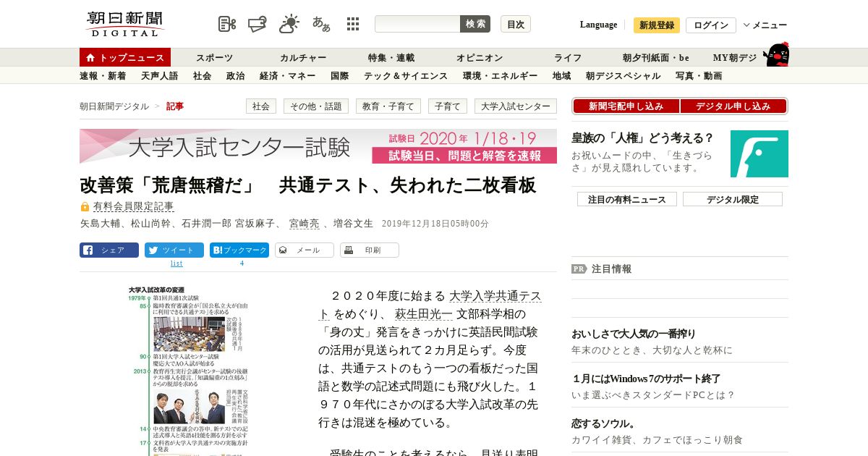This screenshot has width=868, height=456.
Task: Select the MY朝デジ tab
Action: (x=735, y=58)
